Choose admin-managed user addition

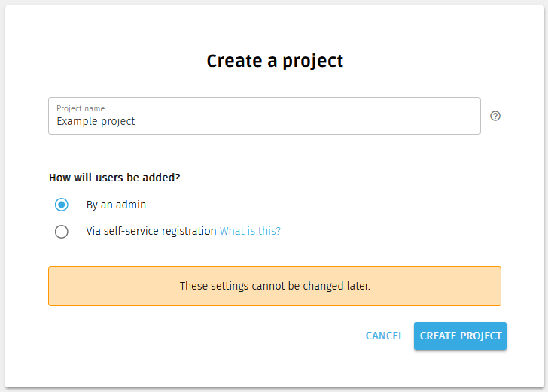62,205
